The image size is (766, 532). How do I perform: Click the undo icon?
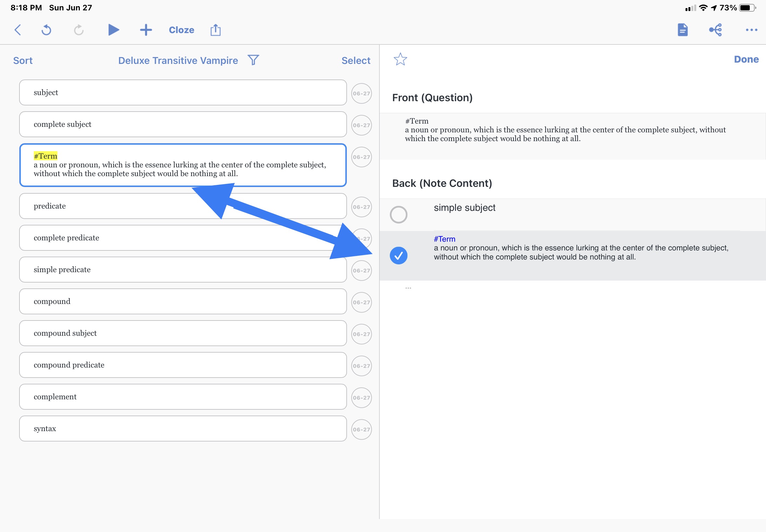click(46, 30)
